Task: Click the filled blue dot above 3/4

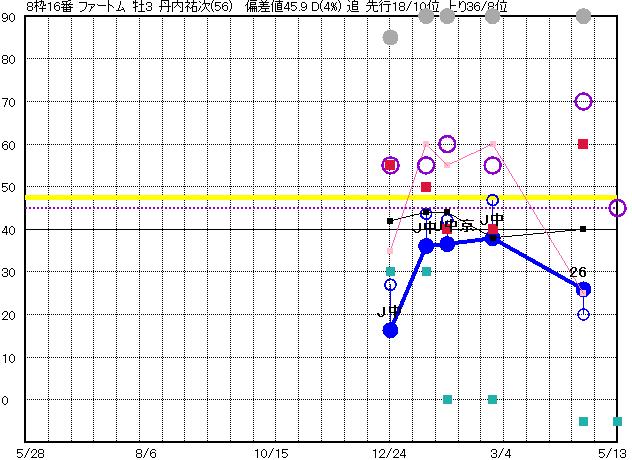Action: pyautogui.click(x=492, y=238)
